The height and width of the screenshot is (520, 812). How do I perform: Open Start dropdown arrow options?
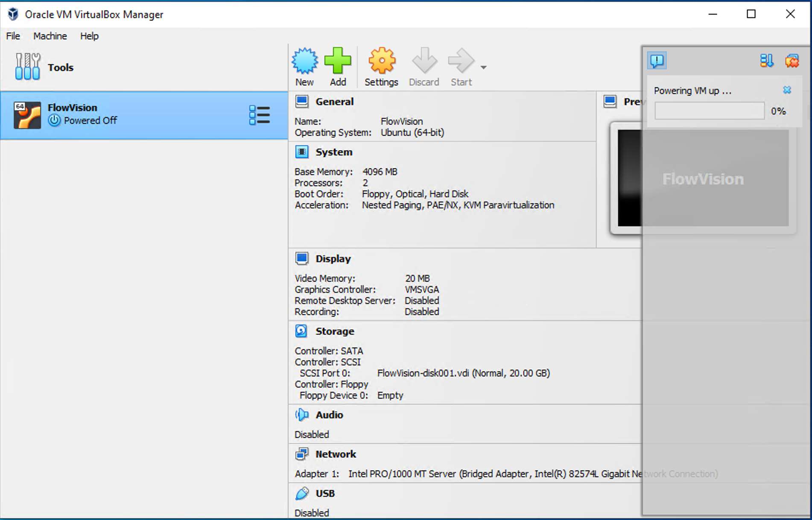(x=483, y=67)
